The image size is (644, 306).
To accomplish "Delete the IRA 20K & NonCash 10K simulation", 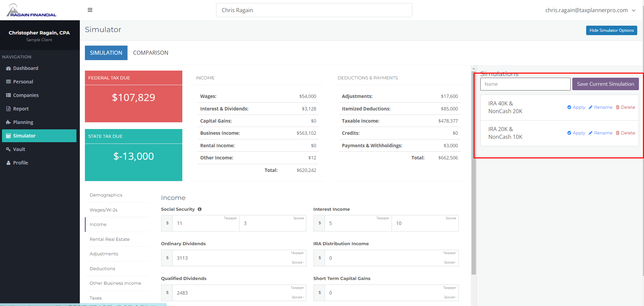I will 625,133.
